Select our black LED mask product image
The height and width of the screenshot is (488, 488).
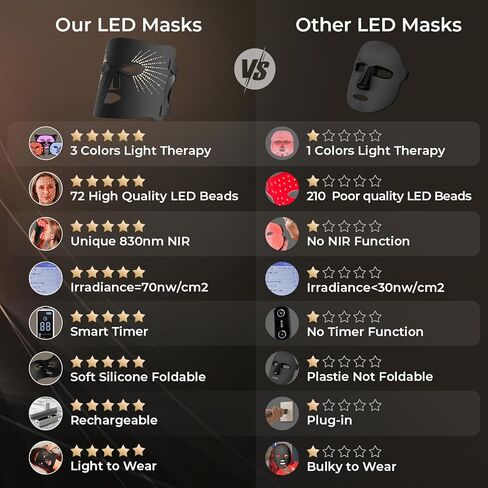[x=136, y=79]
